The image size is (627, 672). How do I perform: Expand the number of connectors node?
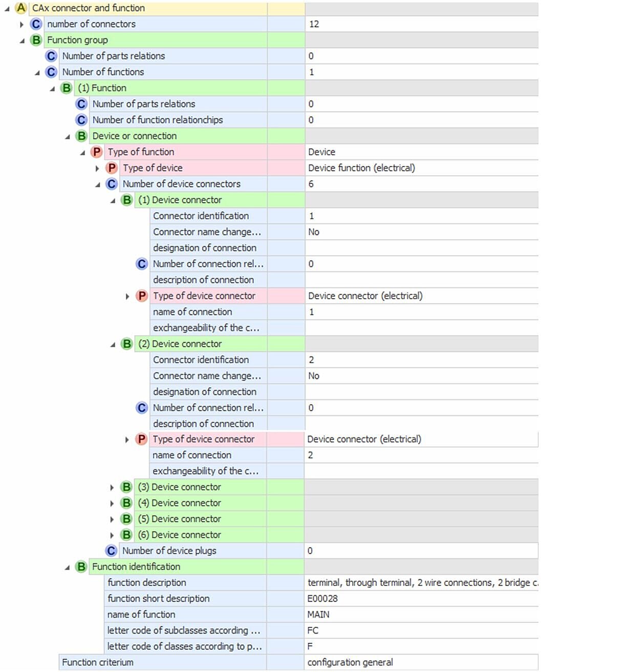pyautogui.click(x=21, y=25)
